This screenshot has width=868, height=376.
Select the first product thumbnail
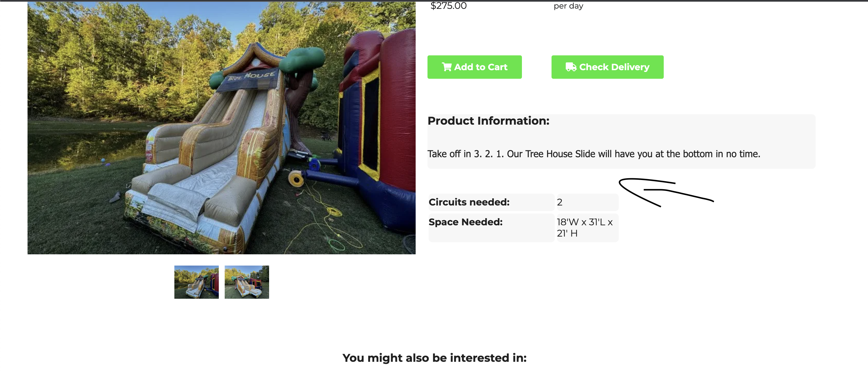click(197, 282)
